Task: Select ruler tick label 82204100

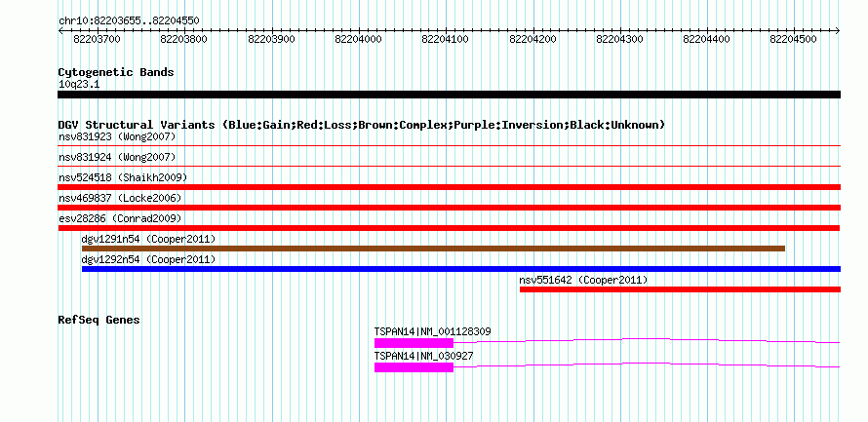Action: [445, 39]
